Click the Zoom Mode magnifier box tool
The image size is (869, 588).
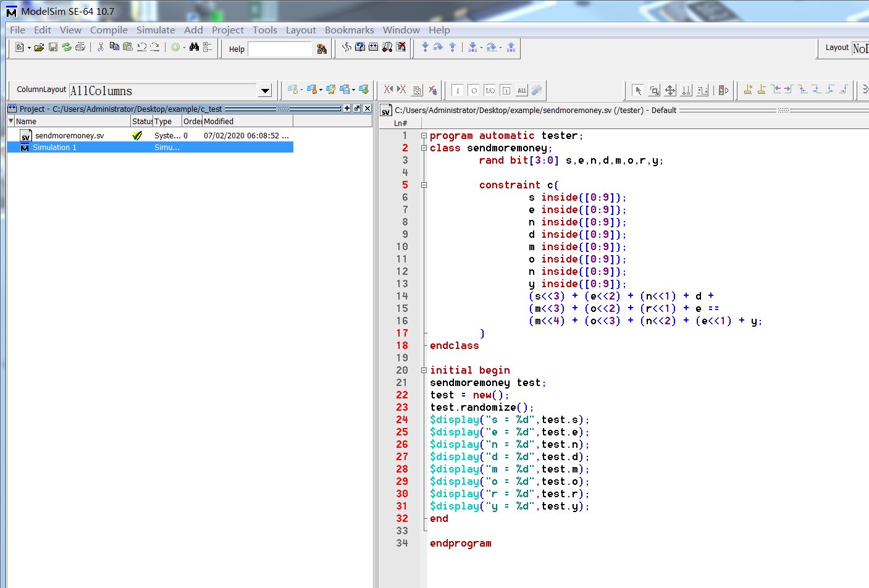(654, 90)
